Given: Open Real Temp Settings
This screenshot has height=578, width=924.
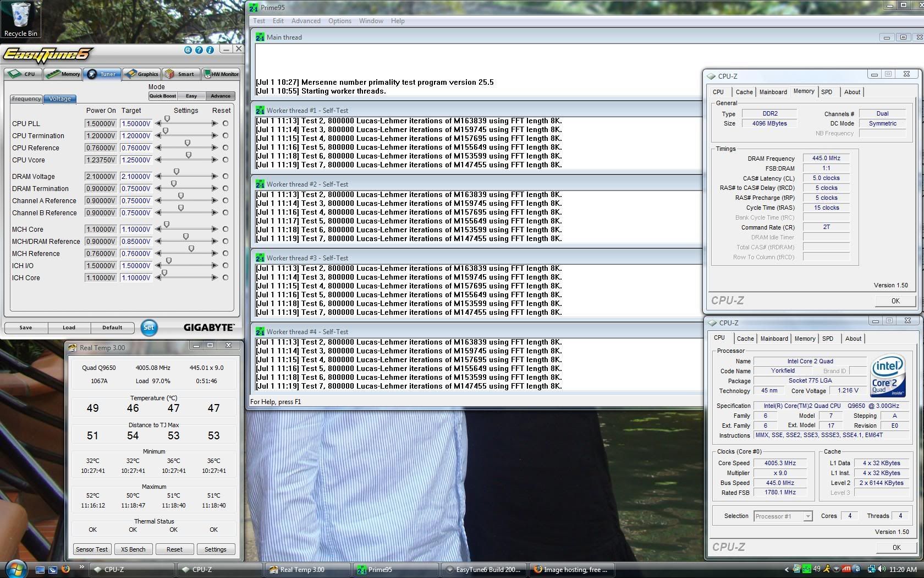Looking at the screenshot, I should 216,549.
